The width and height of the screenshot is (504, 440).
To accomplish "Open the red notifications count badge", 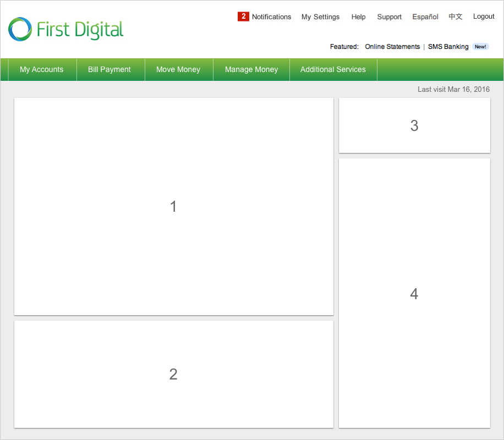I will click(243, 16).
